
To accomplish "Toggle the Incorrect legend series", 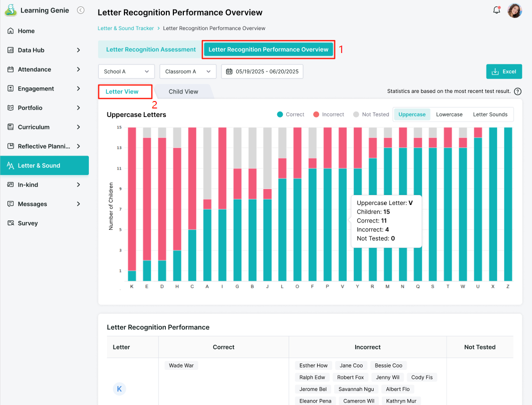I will click(x=328, y=114).
